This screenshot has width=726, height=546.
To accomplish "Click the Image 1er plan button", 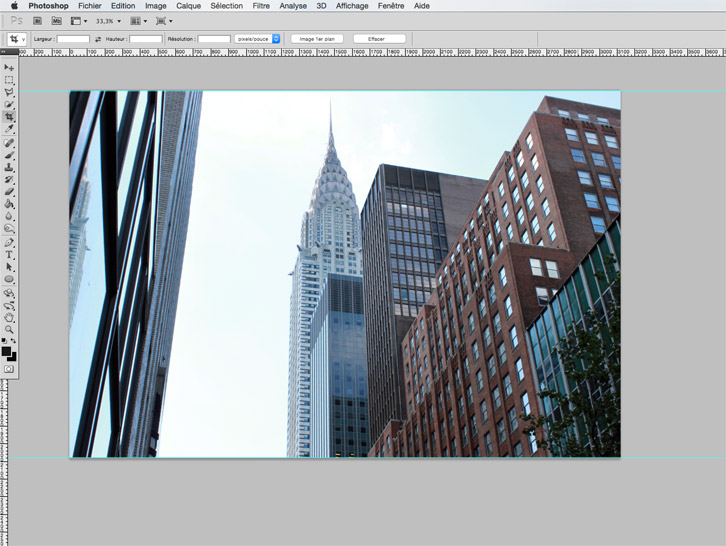I will tap(318, 39).
